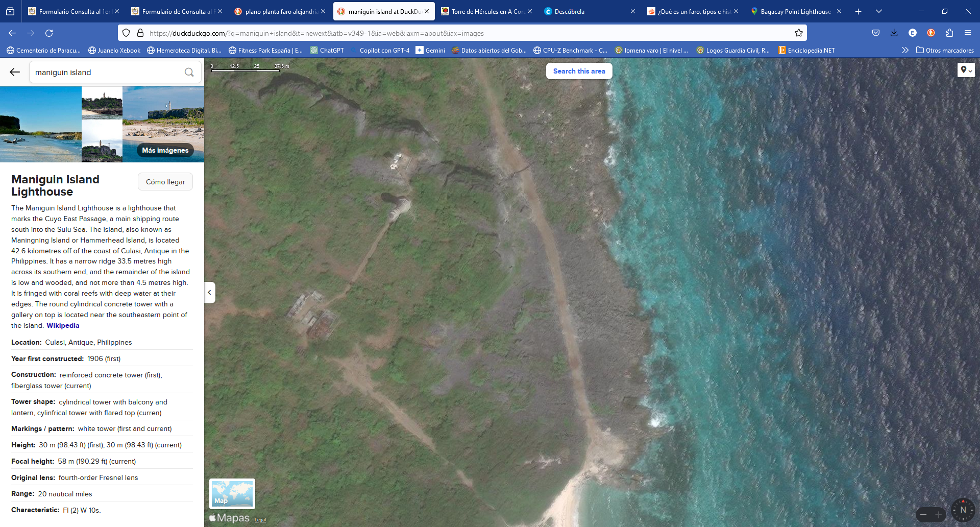
Task: Open Más imágenes photo thumbnail
Action: pos(165,150)
